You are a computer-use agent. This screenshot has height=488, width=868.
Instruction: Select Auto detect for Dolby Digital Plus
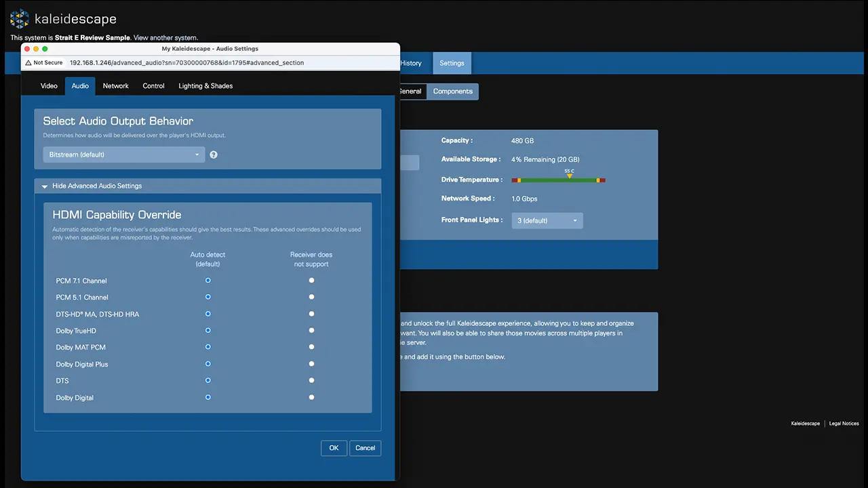click(208, 364)
